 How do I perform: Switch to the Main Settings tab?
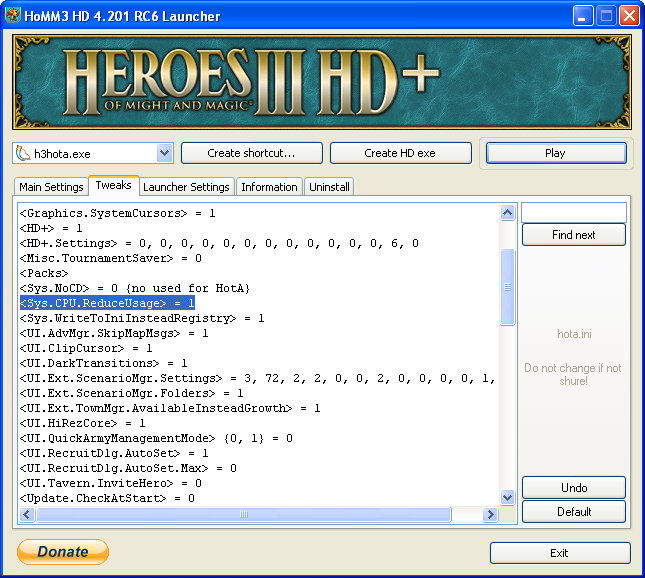point(51,187)
